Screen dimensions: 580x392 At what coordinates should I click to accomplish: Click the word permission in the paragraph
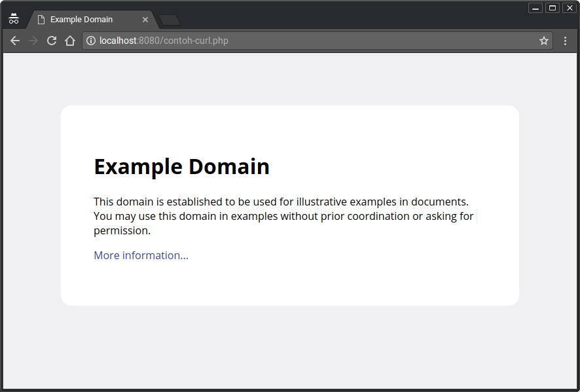pos(122,230)
